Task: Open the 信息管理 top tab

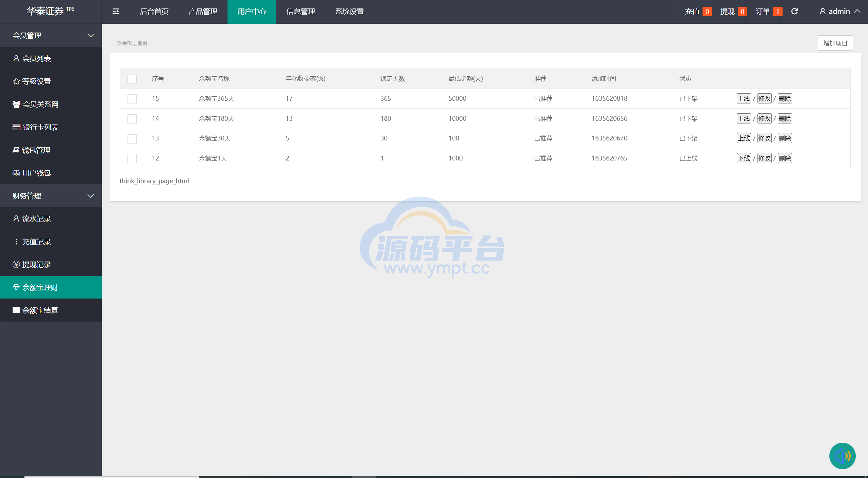Action: tap(301, 12)
